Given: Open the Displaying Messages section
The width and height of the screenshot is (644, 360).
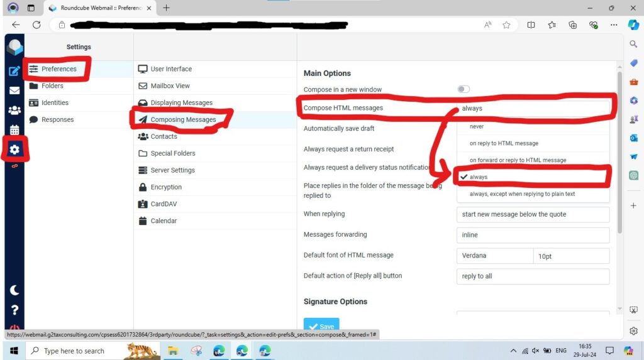Looking at the screenshot, I should tap(181, 103).
